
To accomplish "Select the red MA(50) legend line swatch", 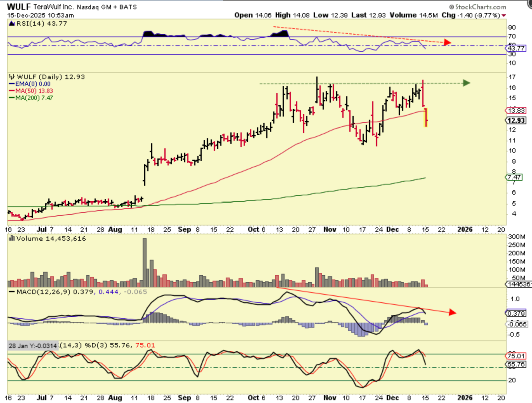I will point(12,91).
